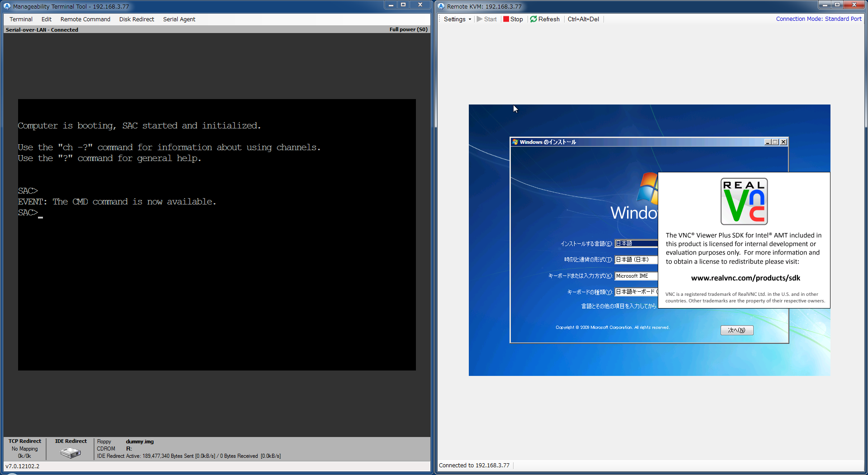Image resolution: width=868 pixels, height=475 pixels.
Task: Open time and currency format dropdown
Action: pyautogui.click(x=636, y=260)
